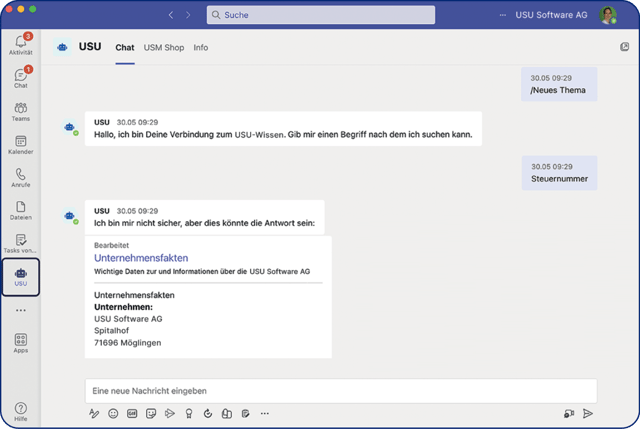Viewport: 640px width, 429px height.
Task: Click the USU title in chat header
Action: (90, 47)
